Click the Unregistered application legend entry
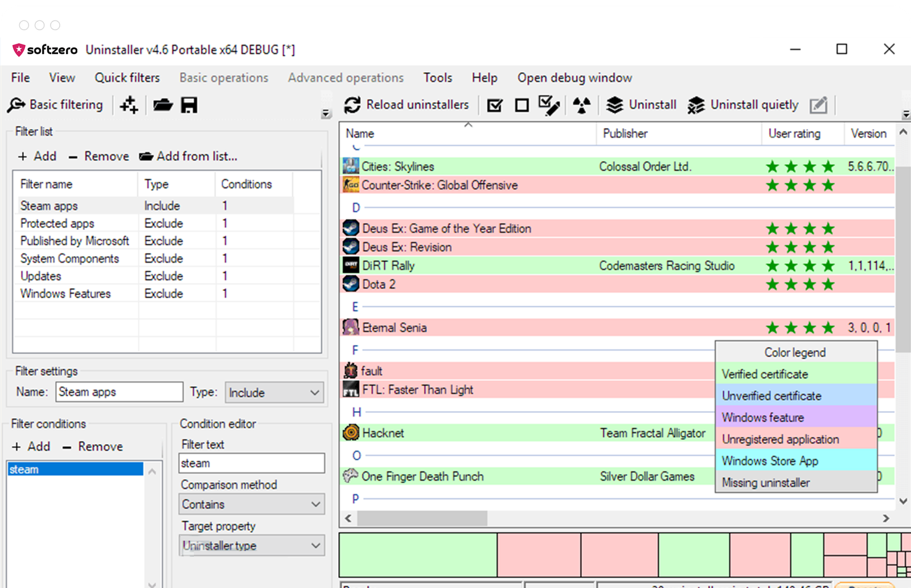911x588 pixels. click(796, 439)
